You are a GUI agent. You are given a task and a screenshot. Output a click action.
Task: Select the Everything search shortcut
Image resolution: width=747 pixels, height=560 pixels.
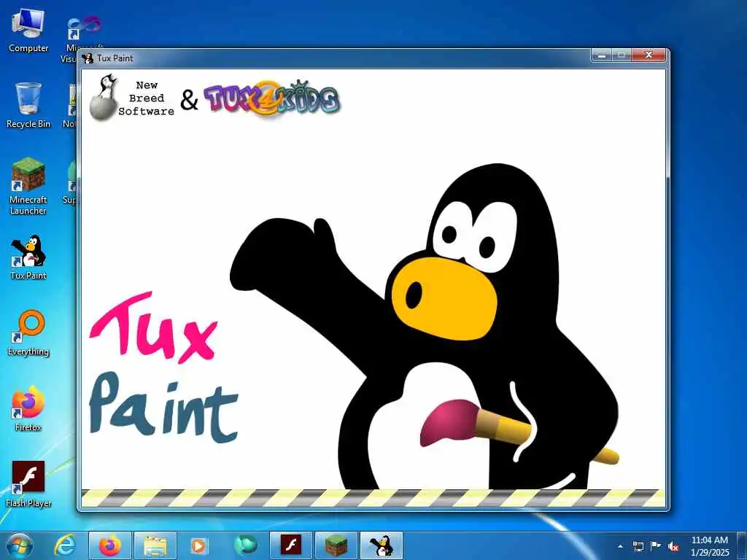[28, 333]
